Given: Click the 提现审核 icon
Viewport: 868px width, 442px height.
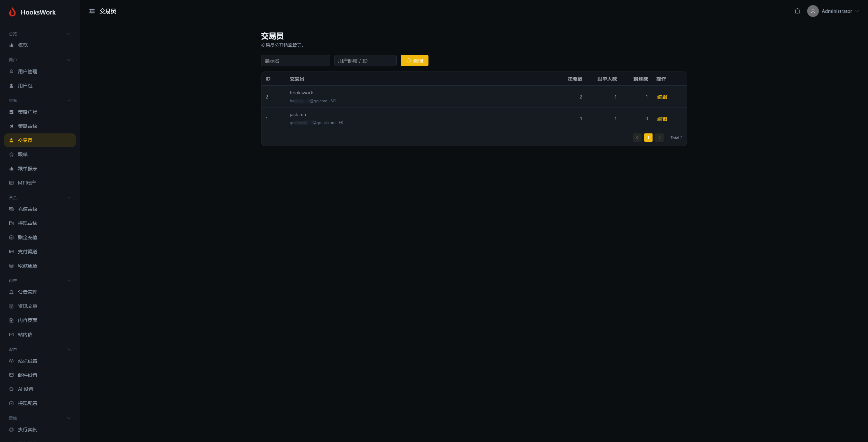Looking at the screenshot, I should coord(11,223).
